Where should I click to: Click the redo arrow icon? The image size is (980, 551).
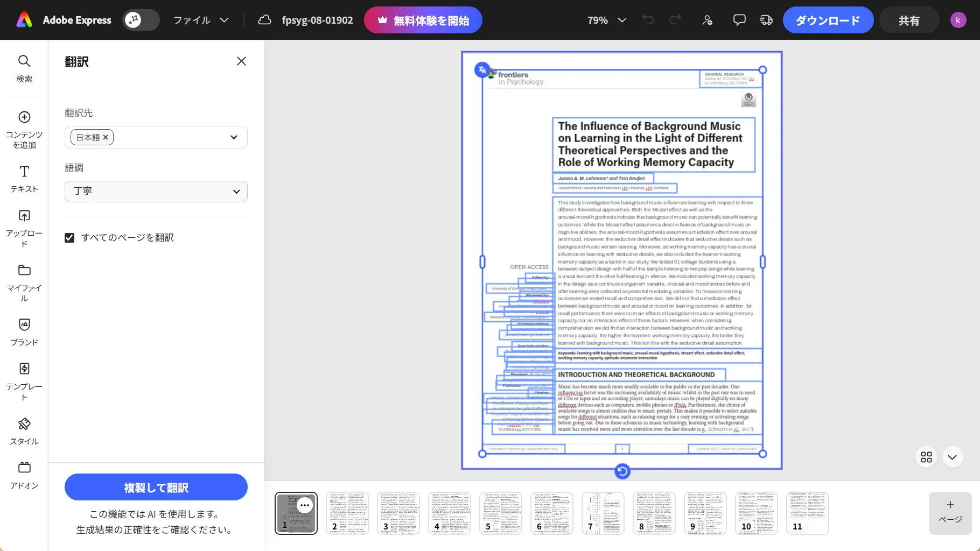pyautogui.click(x=675, y=20)
